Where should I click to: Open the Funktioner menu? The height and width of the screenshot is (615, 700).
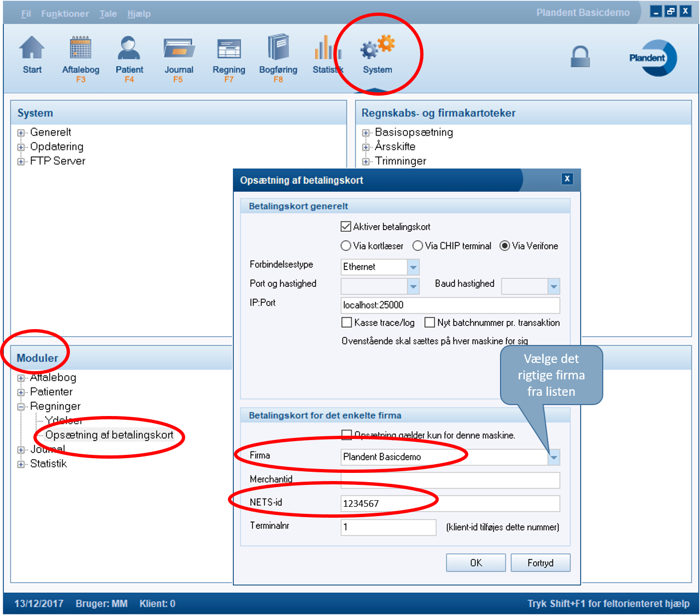coord(64,14)
